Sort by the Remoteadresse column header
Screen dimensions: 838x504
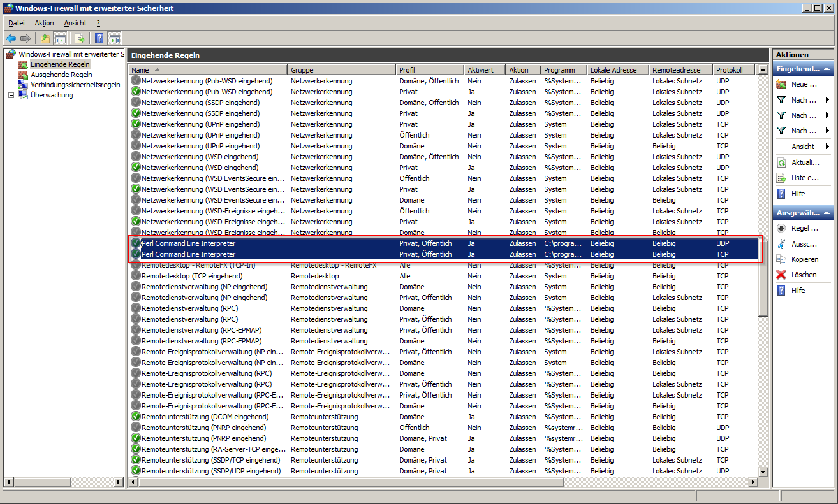tap(680, 70)
